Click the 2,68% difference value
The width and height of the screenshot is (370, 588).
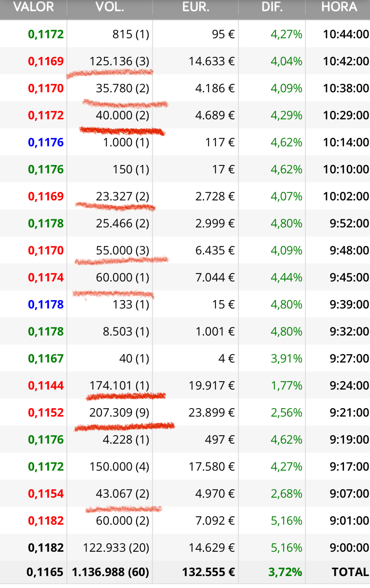[287, 494]
